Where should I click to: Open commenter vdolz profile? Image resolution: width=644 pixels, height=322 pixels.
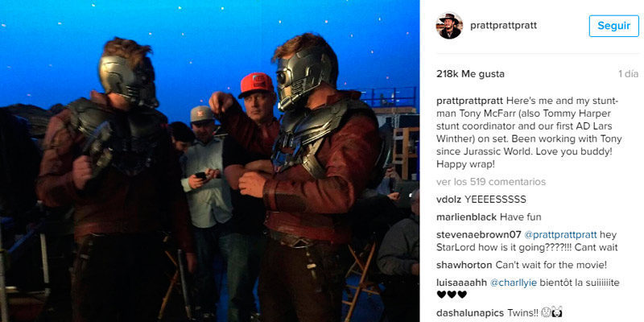pos(448,200)
